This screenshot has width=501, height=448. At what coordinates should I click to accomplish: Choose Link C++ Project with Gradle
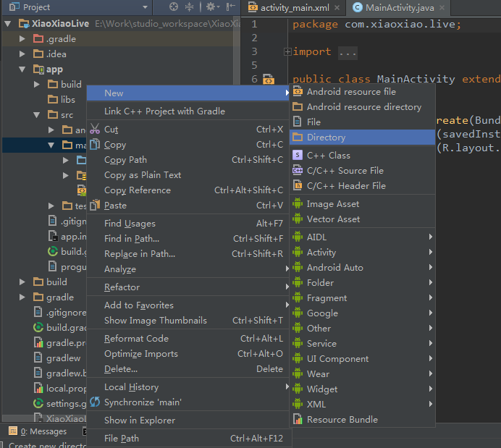tap(188, 111)
